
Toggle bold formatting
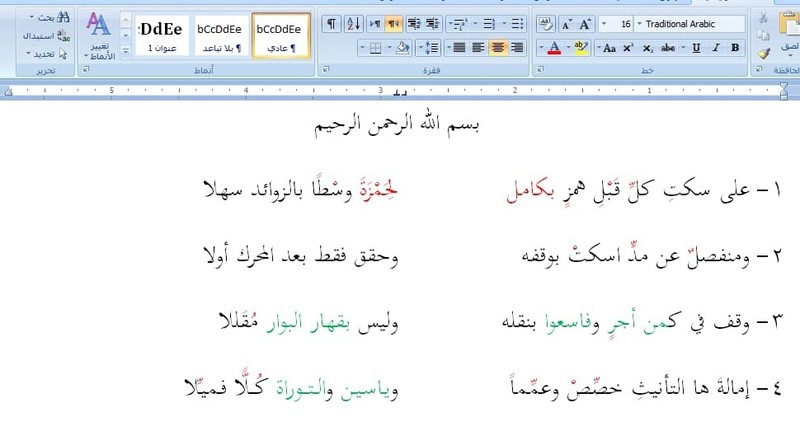point(735,47)
